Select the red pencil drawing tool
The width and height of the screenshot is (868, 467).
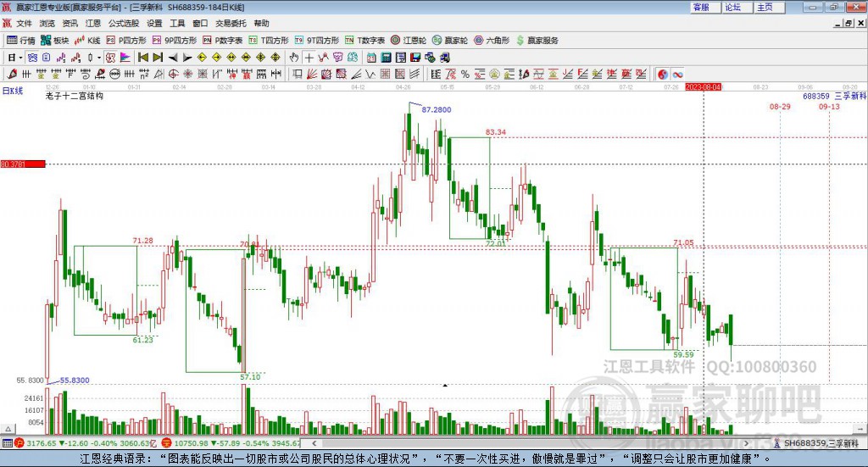tap(12, 74)
